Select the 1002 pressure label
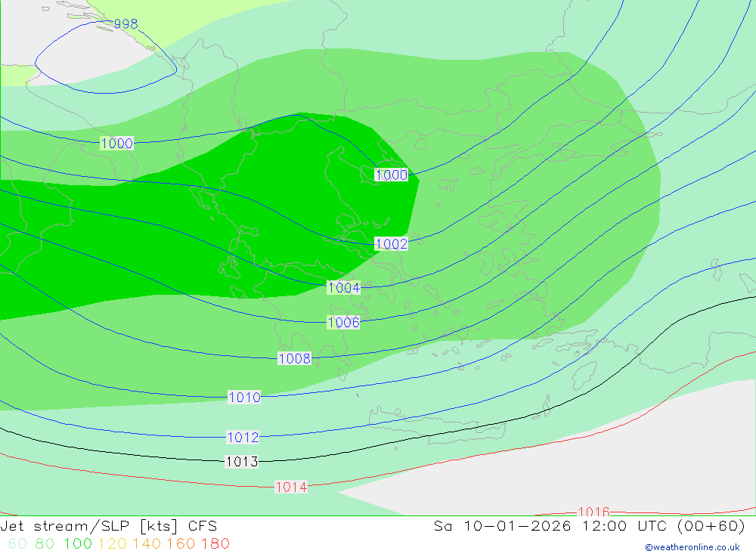The height and width of the screenshot is (554, 756). [x=392, y=244]
